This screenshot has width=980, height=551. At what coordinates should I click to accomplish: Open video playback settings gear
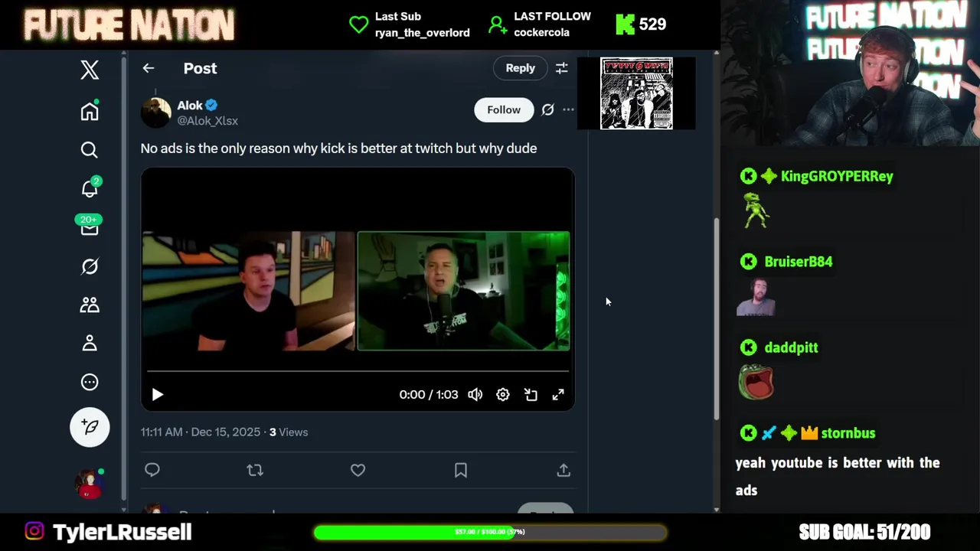(503, 394)
